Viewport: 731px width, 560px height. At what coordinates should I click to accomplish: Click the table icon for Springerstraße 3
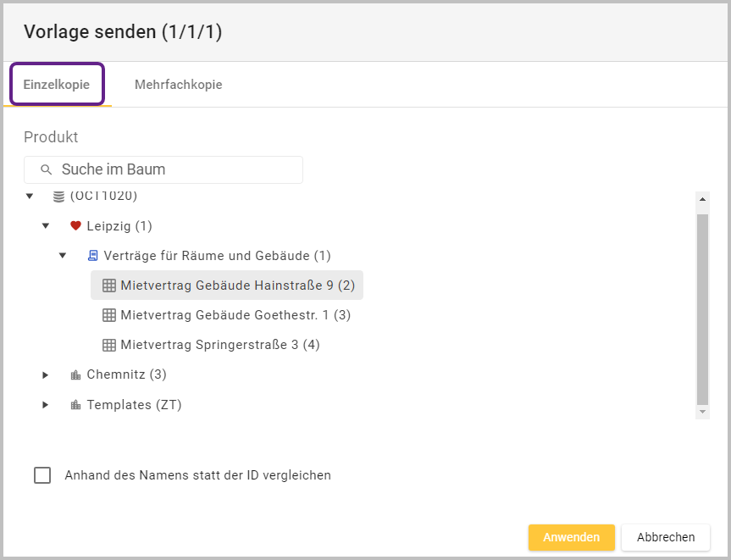tap(108, 345)
